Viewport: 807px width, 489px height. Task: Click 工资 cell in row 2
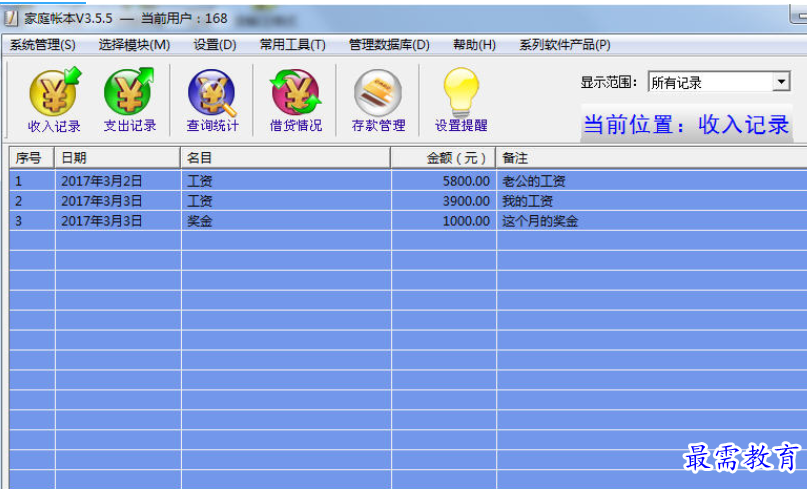tap(286, 201)
